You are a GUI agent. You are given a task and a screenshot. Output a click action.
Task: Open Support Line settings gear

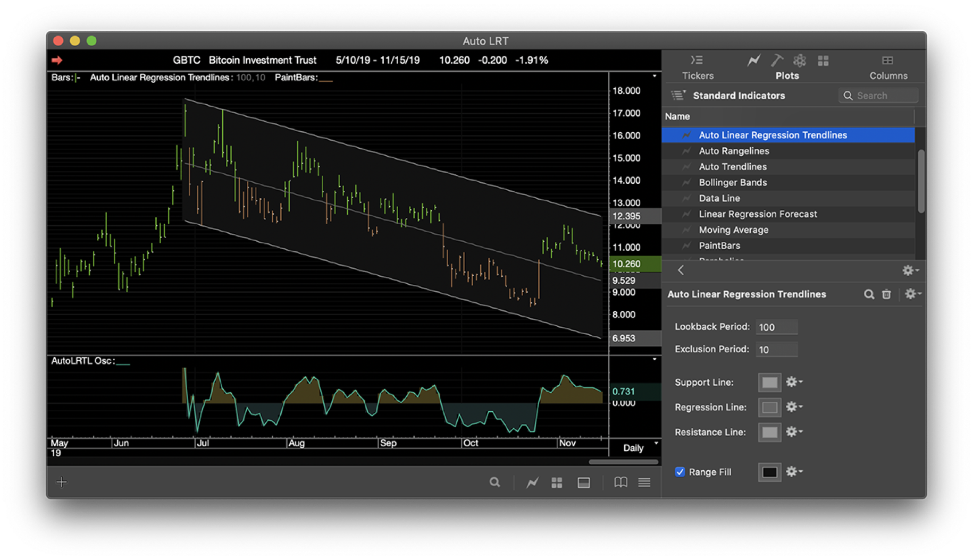pyautogui.click(x=792, y=382)
